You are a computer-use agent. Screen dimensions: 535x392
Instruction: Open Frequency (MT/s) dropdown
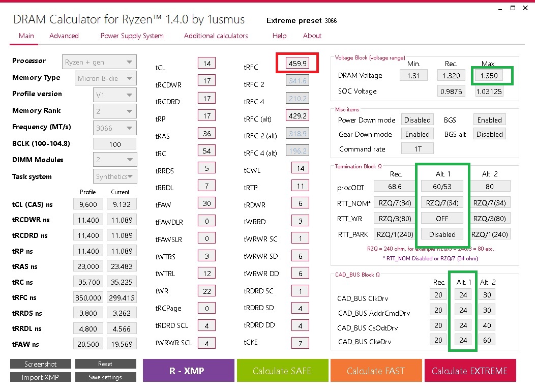[114, 128]
